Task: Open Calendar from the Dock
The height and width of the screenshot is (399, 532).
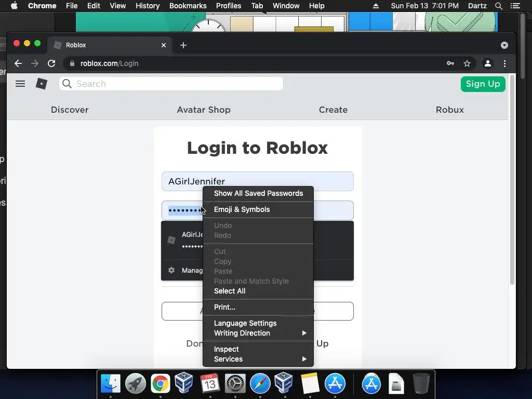Action: pos(210,383)
